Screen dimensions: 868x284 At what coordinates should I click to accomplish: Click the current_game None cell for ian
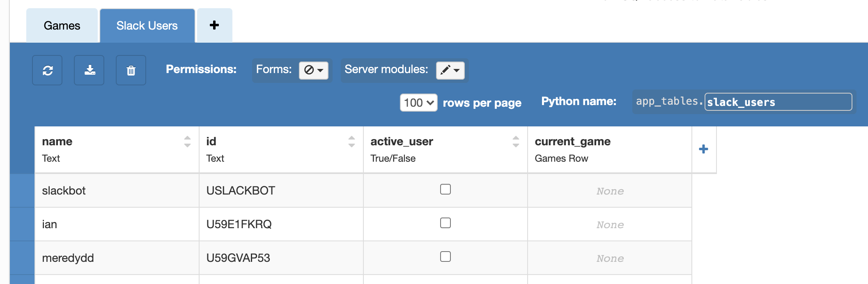tap(610, 224)
